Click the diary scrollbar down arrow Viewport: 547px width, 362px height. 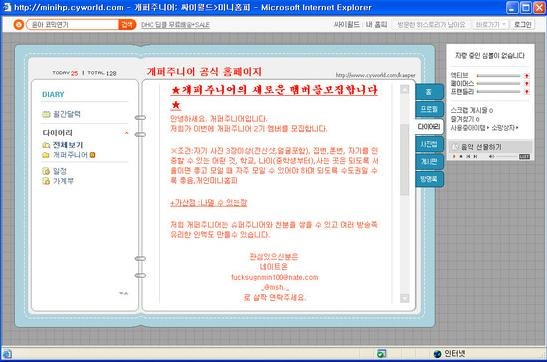[404, 298]
